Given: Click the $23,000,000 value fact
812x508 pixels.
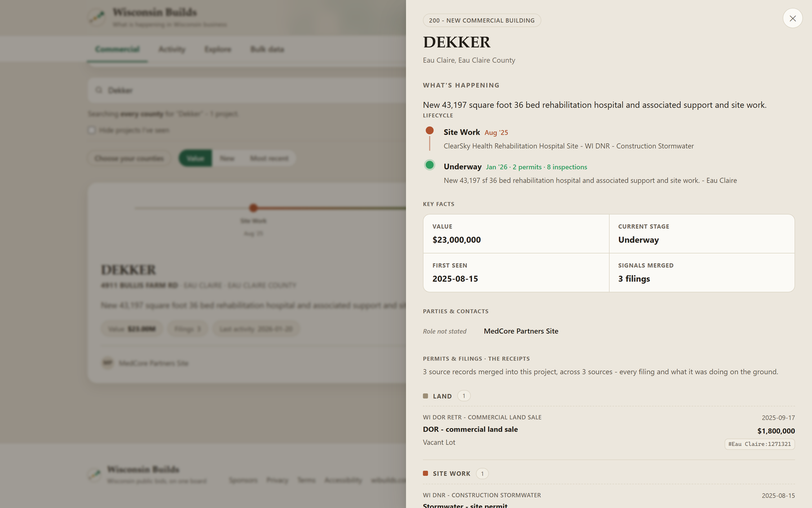Looking at the screenshot, I should (x=457, y=240).
